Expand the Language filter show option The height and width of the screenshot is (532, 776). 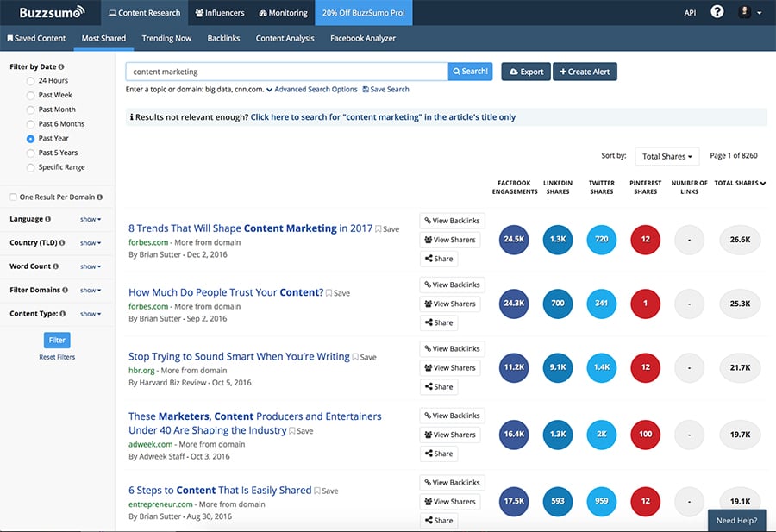coord(91,220)
